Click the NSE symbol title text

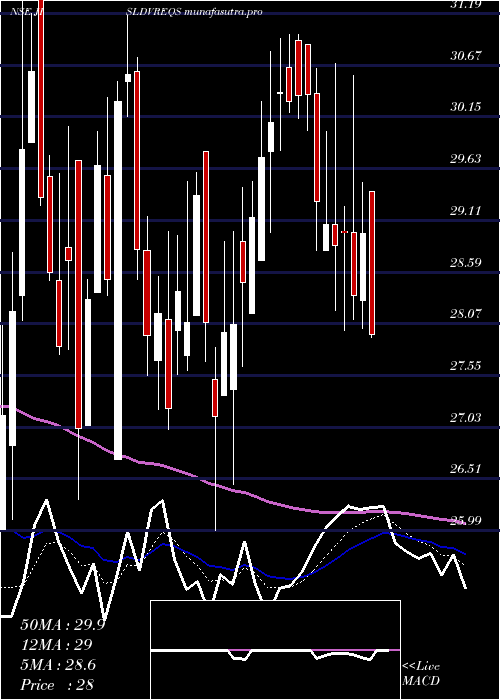pos(136,12)
